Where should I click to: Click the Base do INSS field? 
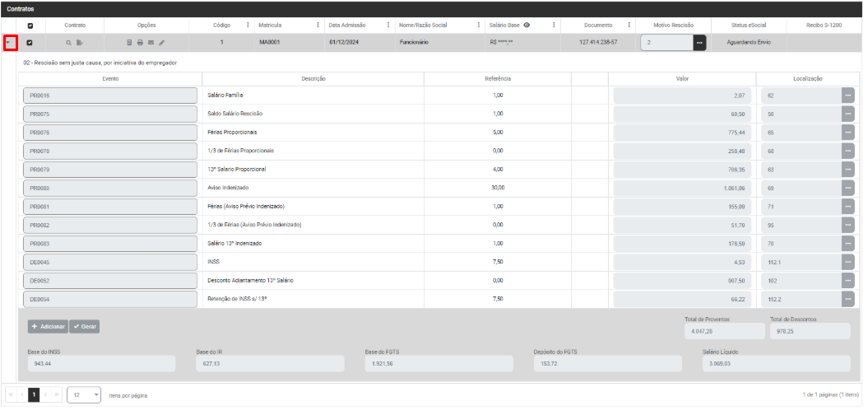point(101,363)
